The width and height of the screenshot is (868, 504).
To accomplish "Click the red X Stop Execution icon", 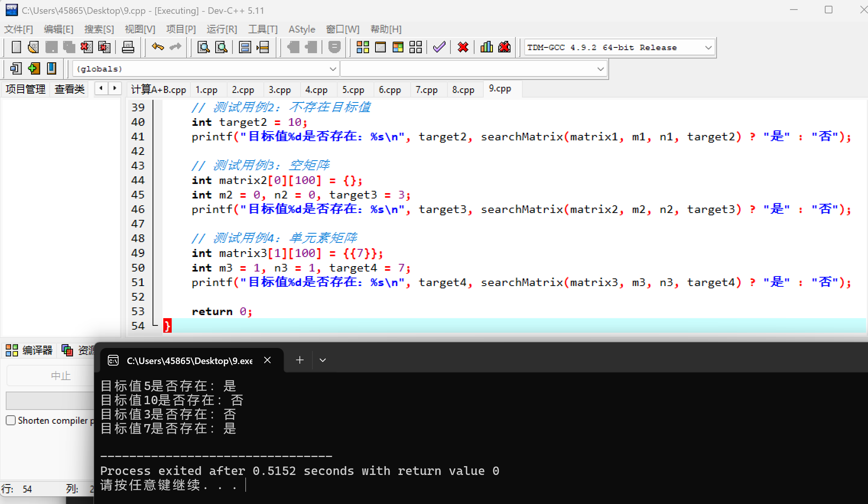I will (463, 47).
